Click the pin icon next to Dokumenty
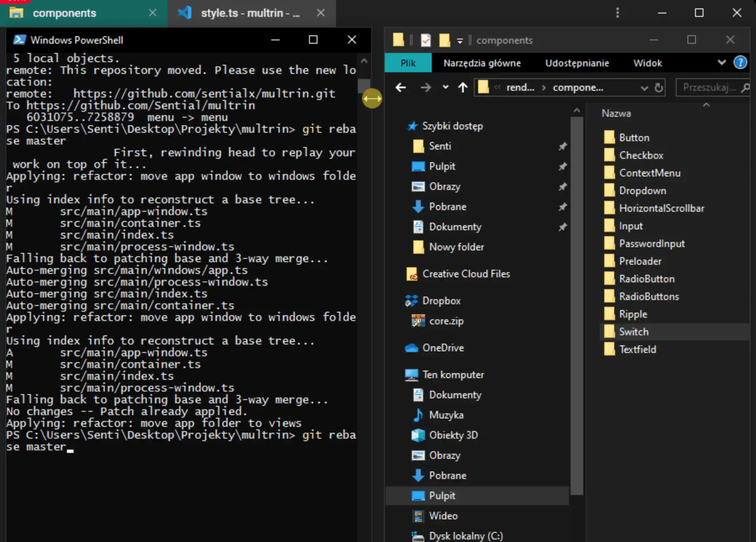This screenshot has width=756, height=542. tap(562, 227)
